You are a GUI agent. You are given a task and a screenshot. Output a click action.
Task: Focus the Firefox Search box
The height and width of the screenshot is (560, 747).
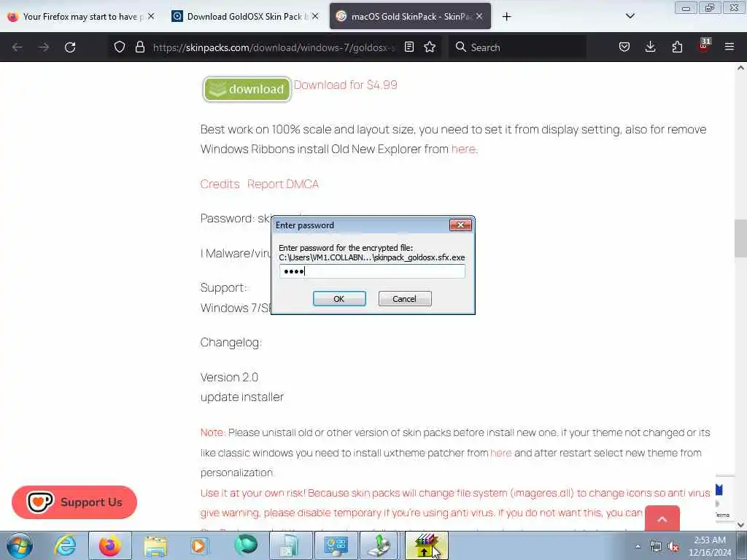point(517,47)
